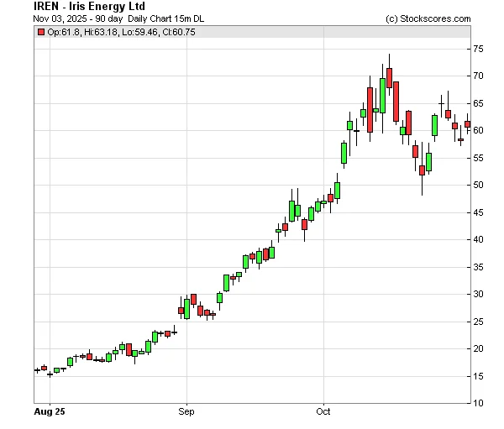This screenshot has width=504, height=429.
Task: Click the 30 price axis label
Action: point(478,294)
